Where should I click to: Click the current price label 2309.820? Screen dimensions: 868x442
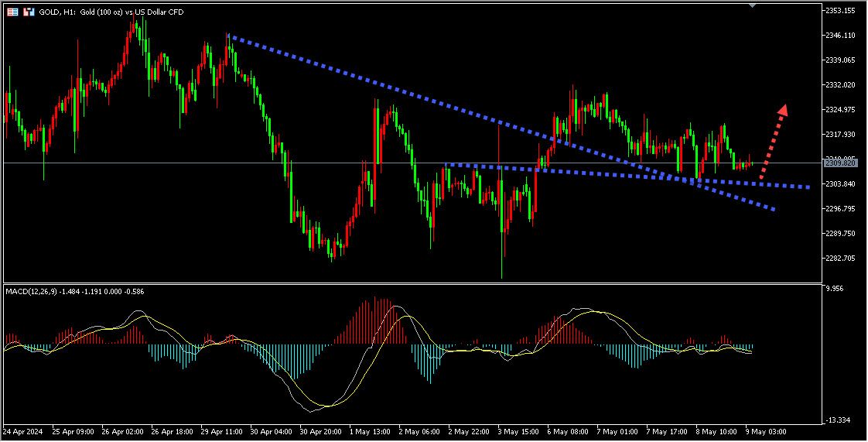(840, 163)
